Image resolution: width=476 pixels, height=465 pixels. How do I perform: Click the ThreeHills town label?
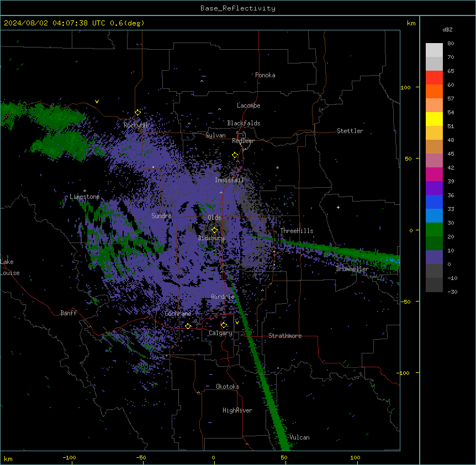pos(297,231)
